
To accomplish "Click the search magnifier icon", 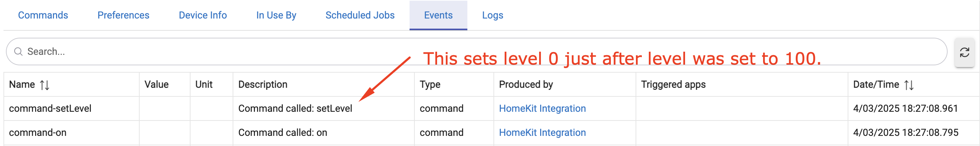I will (x=18, y=51).
